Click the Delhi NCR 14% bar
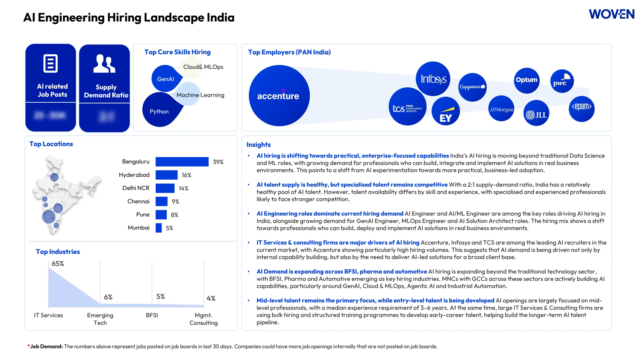This screenshot has width=644, height=362. point(165,188)
